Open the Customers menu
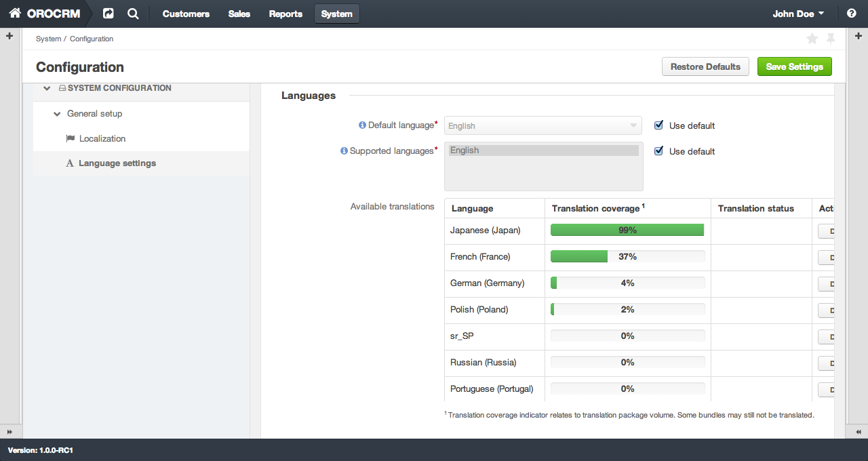This screenshot has width=868, height=461. (x=186, y=14)
